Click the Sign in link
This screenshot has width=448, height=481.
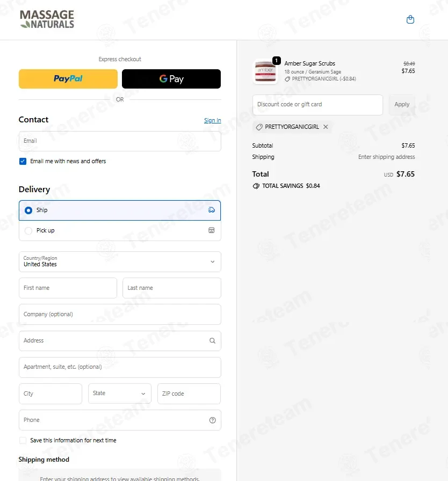coord(213,120)
